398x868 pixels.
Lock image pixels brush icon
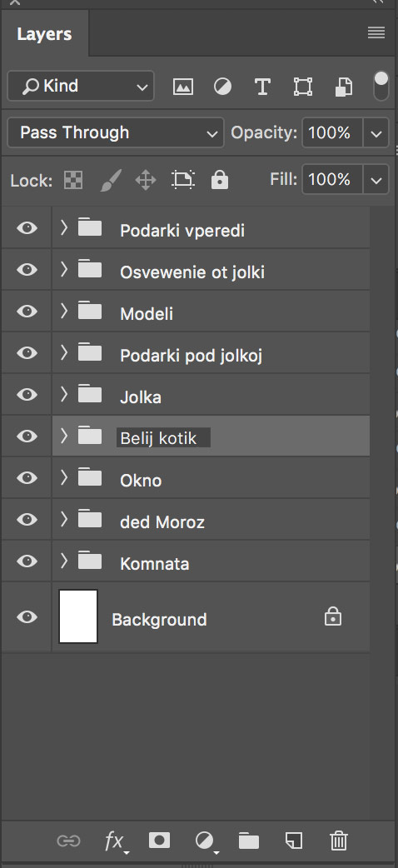[x=111, y=180]
